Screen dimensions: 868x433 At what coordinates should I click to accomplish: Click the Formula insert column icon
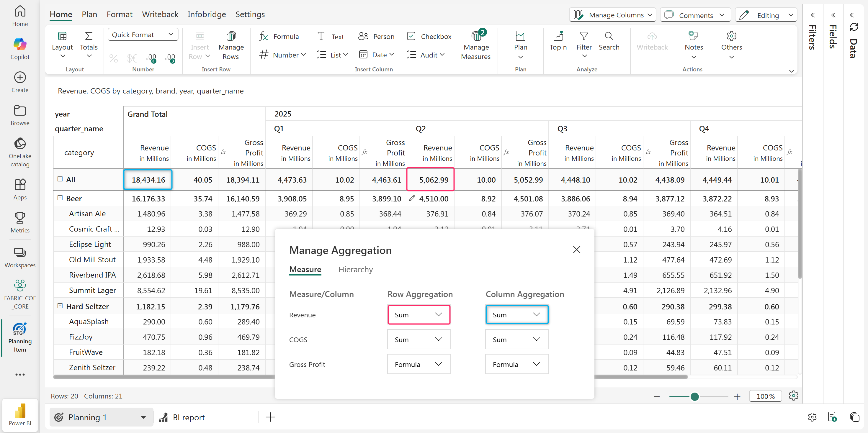pyautogui.click(x=264, y=36)
